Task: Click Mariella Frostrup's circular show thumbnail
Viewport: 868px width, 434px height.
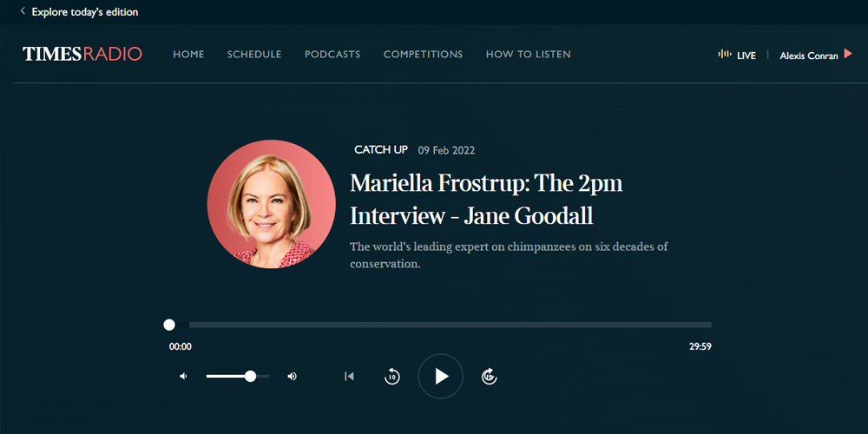Action: [272, 204]
